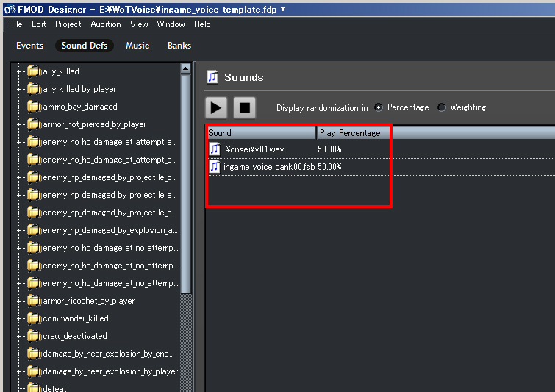Image resolution: width=555 pixels, height=392 pixels.
Task: Expand the damage_by_near_explosion_by_player node
Action: click(x=19, y=371)
